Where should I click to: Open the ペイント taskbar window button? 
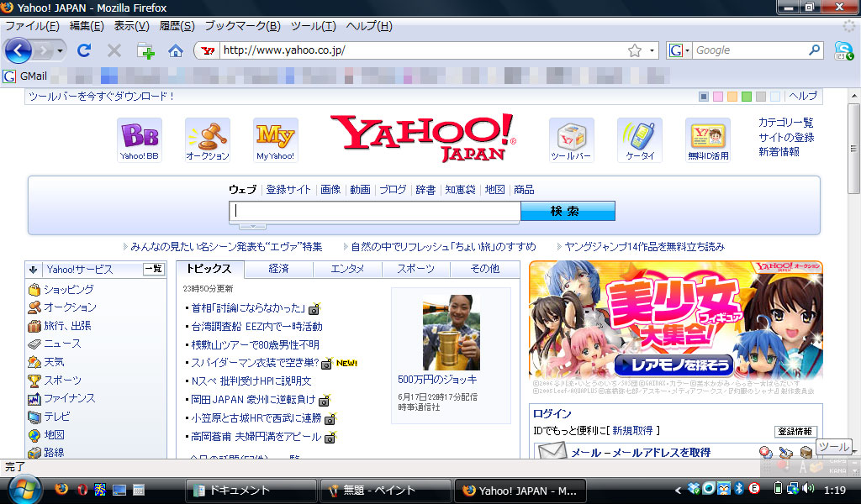(384, 491)
